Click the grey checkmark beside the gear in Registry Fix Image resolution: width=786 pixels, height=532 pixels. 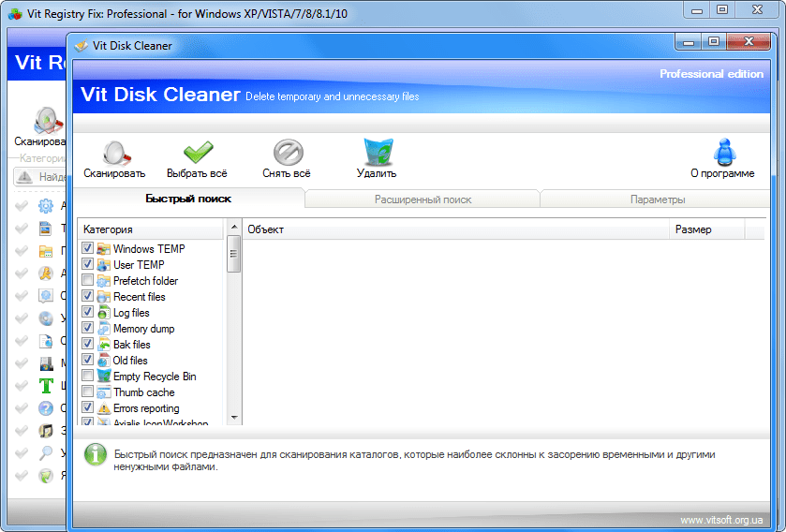click(x=22, y=205)
